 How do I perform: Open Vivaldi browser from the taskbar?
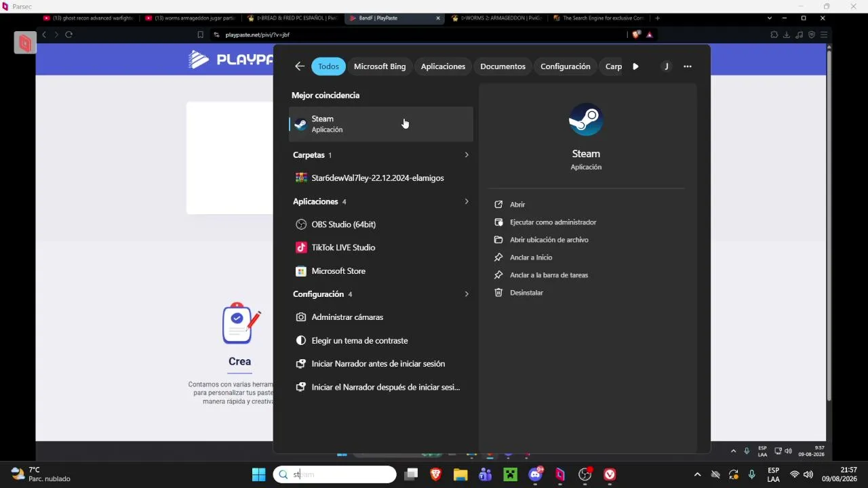click(x=610, y=474)
